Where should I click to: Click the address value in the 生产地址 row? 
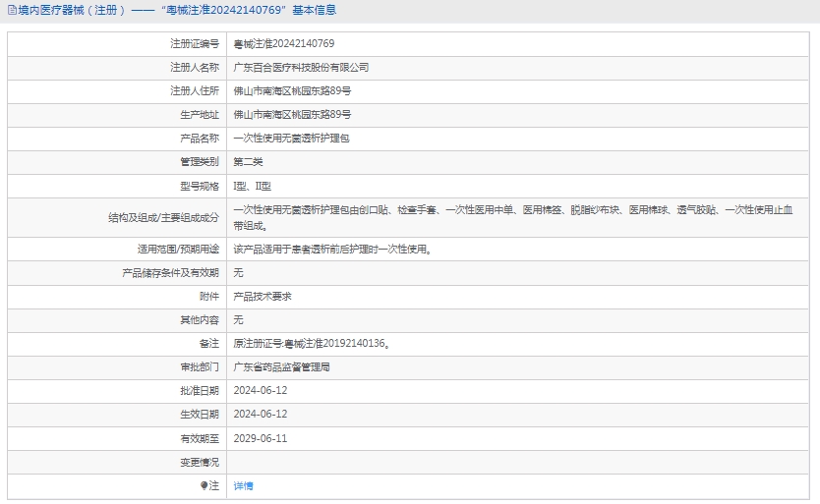(292, 115)
